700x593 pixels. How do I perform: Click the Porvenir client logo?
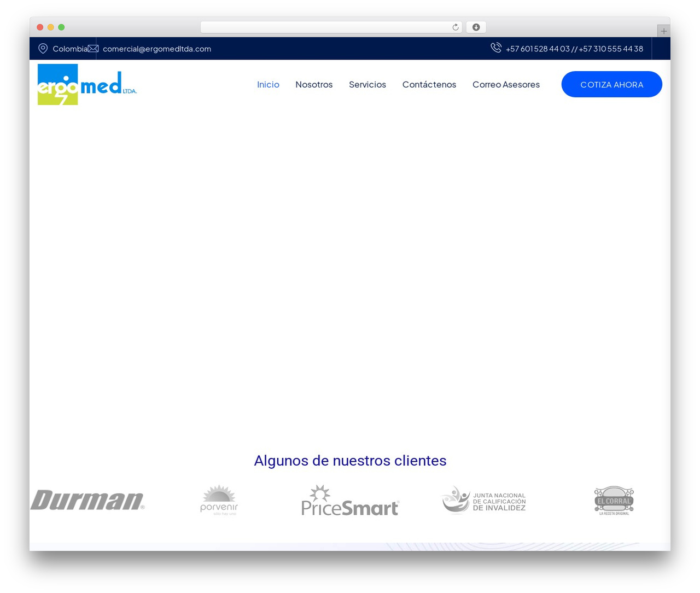(219, 500)
